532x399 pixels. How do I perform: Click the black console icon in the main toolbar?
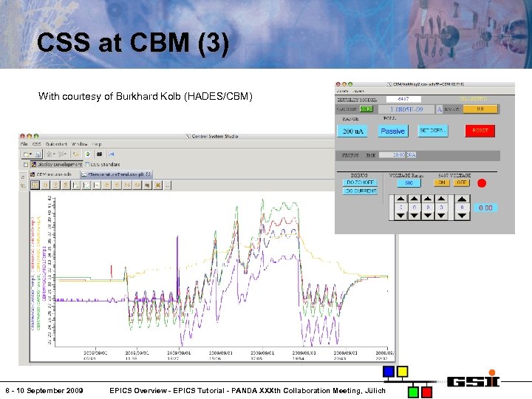coord(100,154)
